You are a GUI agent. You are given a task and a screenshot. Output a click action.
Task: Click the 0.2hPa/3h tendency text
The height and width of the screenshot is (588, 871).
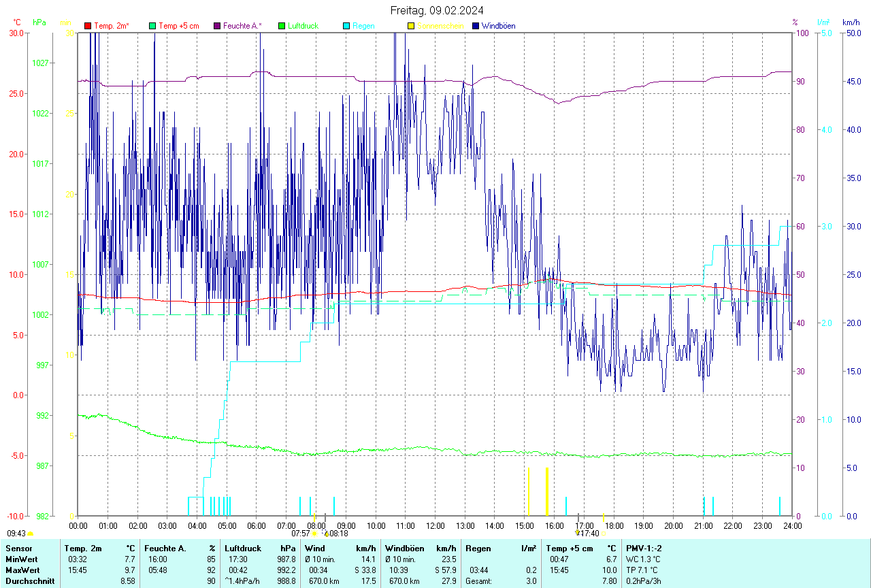[644, 581]
